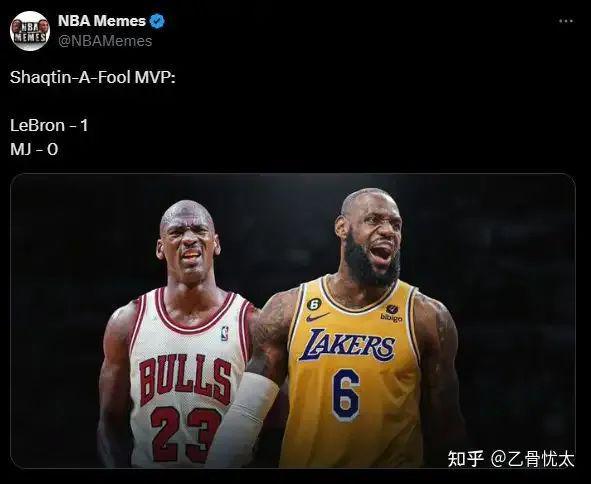Click the 'LeBron – 1' text line
The height and width of the screenshot is (484, 591).
click(49, 126)
